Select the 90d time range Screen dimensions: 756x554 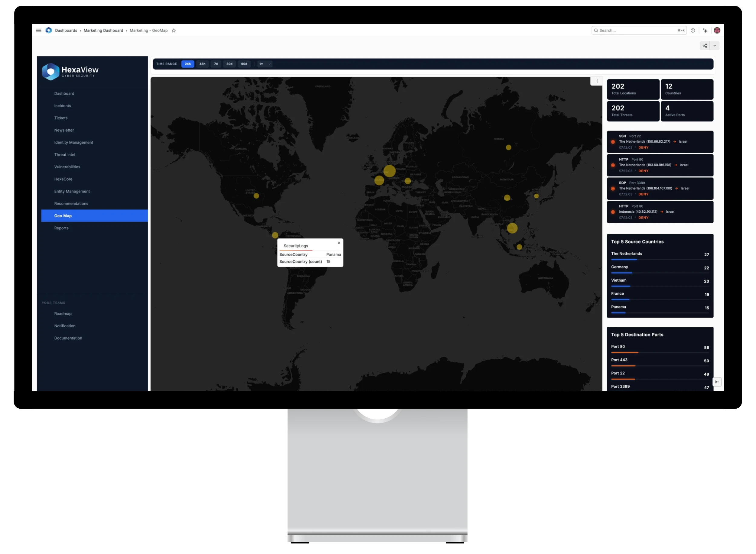click(244, 64)
